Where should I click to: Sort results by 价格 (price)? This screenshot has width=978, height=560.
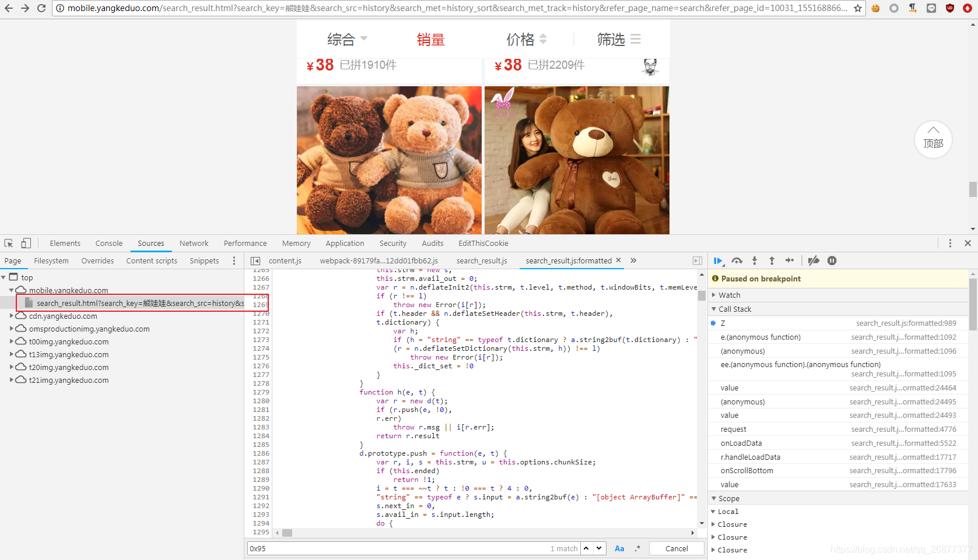(527, 40)
